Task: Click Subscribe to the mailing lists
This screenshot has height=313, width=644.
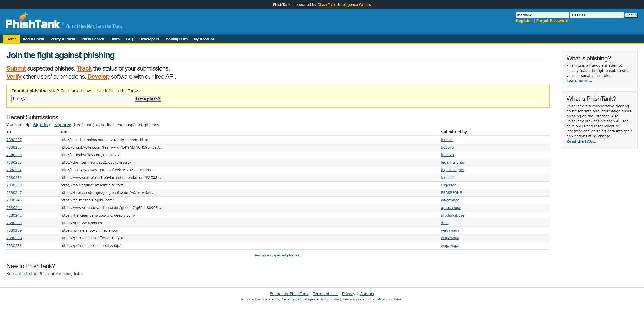Action: pyautogui.click(x=16, y=273)
